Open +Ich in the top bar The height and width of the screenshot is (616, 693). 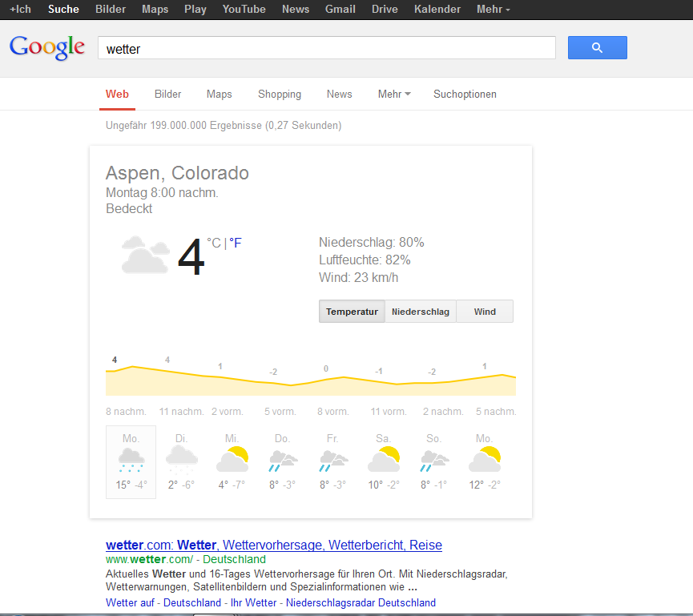coord(20,10)
